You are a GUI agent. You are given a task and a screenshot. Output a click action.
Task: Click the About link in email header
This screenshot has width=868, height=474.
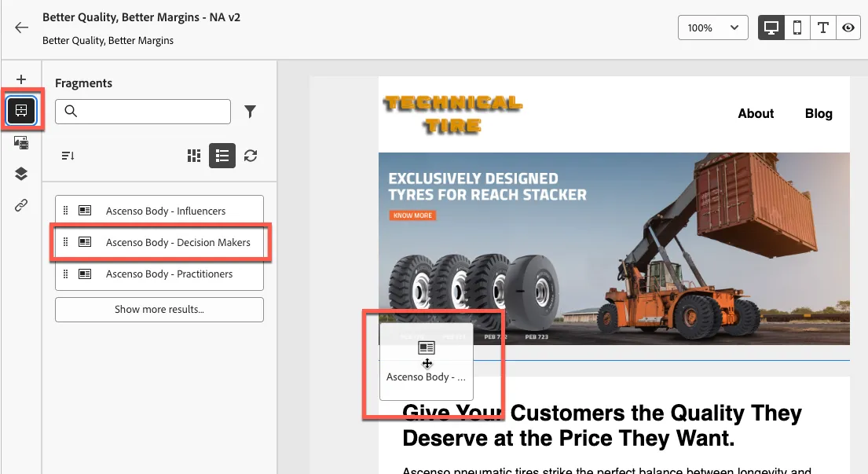coord(756,113)
